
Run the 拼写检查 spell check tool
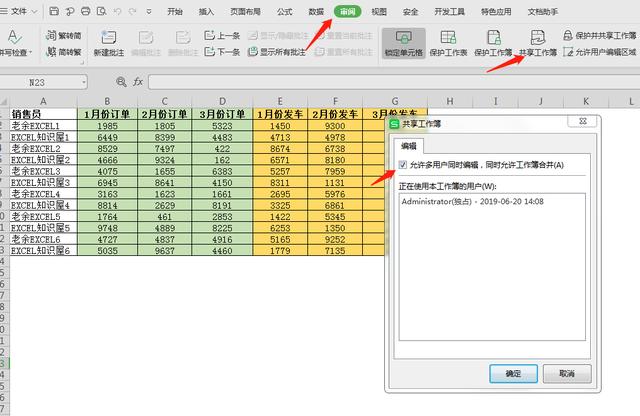pos(14,42)
